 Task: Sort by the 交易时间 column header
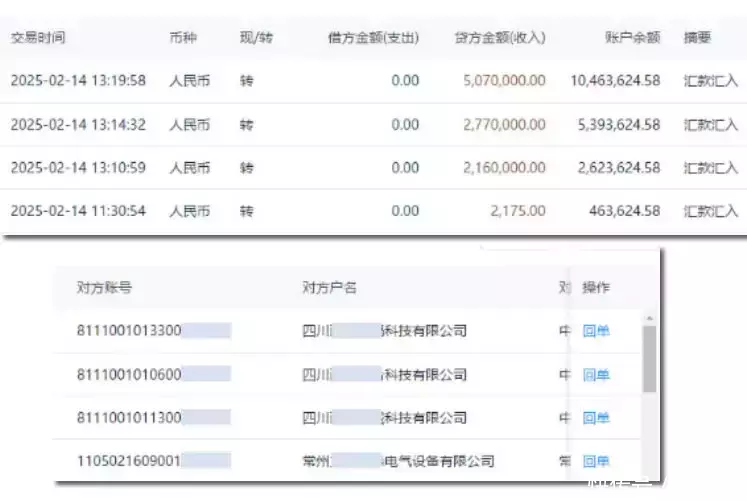(38, 38)
